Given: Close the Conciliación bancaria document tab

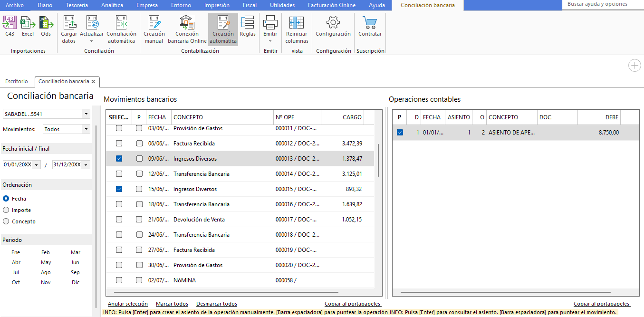Looking at the screenshot, I should (x=93, y=82).
